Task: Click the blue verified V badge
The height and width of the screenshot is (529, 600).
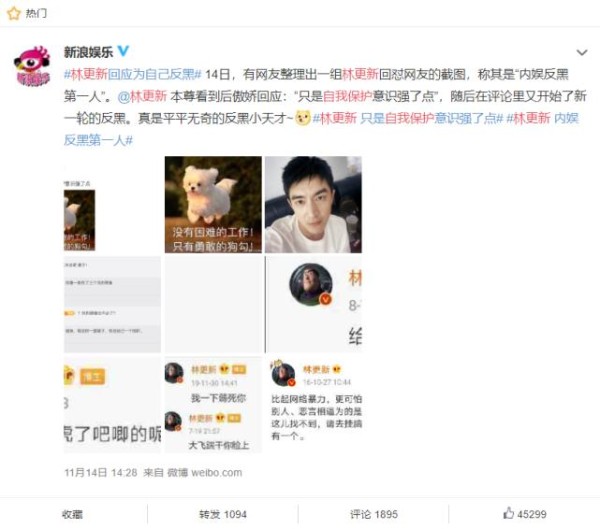Action: 123,51
